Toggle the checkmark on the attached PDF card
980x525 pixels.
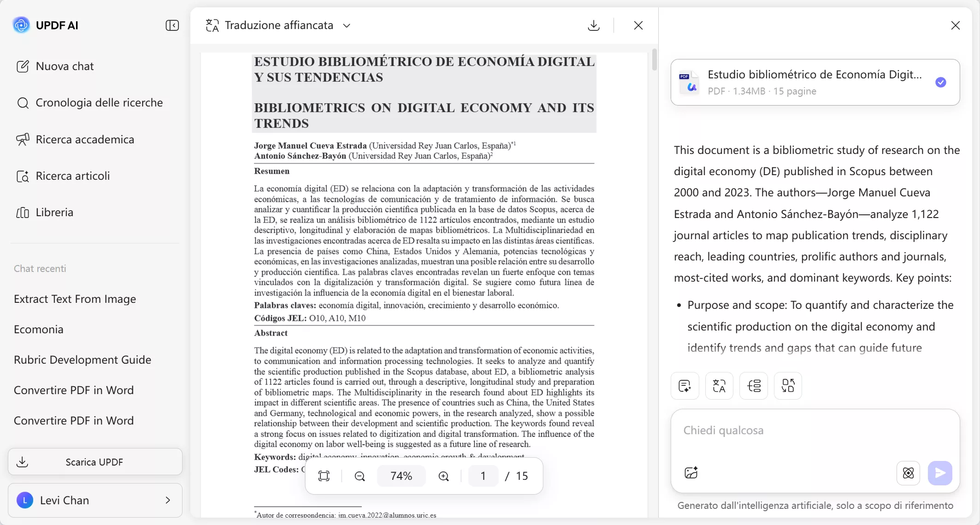point(941,82)
